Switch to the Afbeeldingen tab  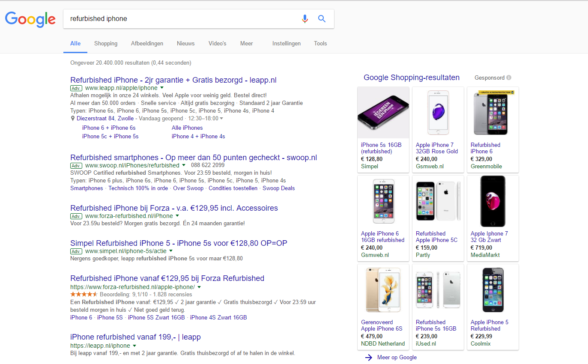pyautogui.click(x=147, y=43)
